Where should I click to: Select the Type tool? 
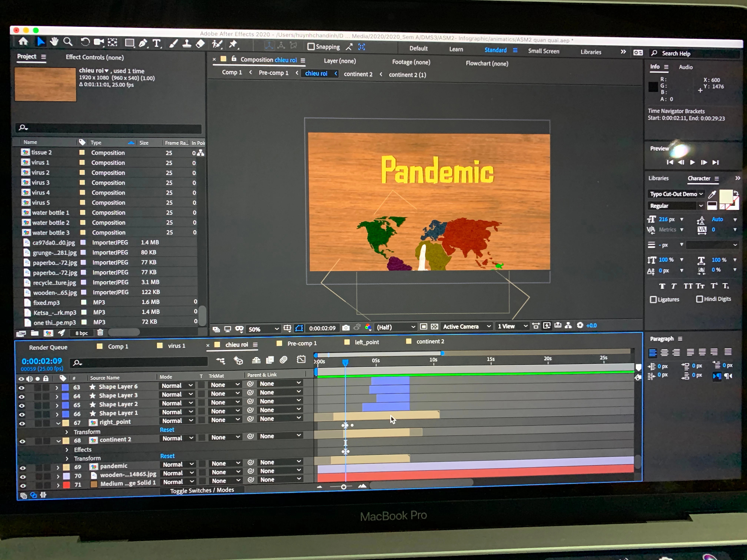click(x=156, y=44)
